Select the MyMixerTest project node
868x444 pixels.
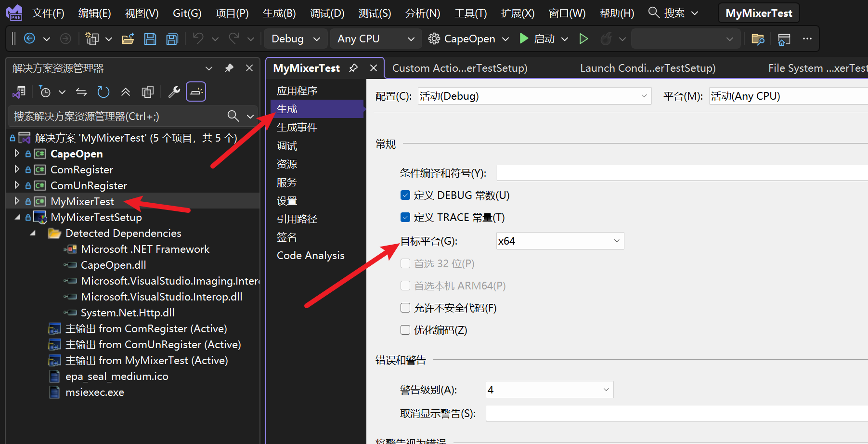coord(82,201)
